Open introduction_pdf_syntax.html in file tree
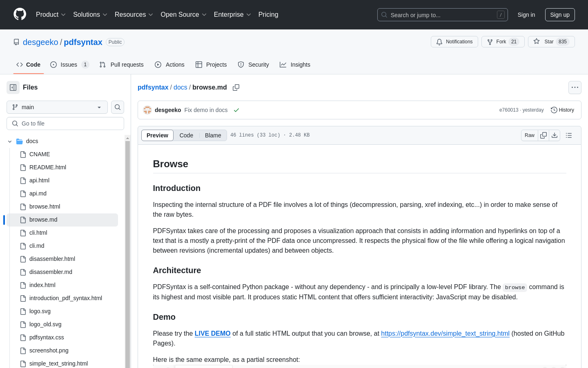 pyautogui.click(x=66, y=298)
